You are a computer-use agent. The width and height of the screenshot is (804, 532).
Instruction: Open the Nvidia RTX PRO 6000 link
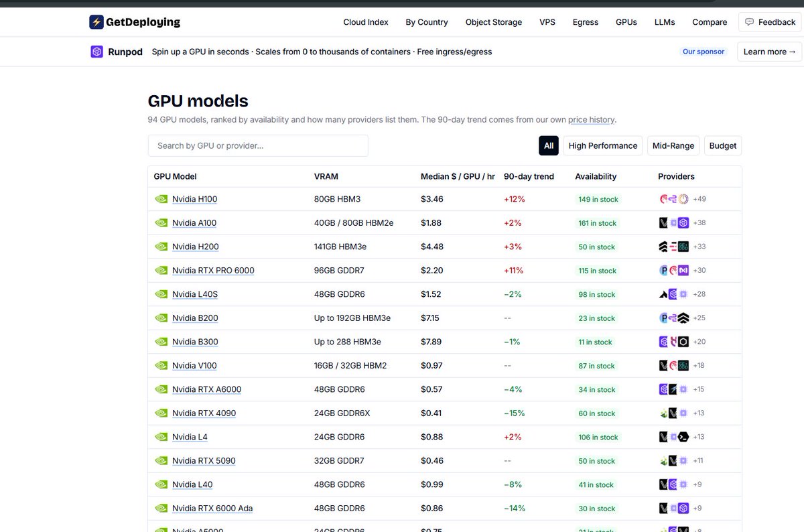point(213,271)
